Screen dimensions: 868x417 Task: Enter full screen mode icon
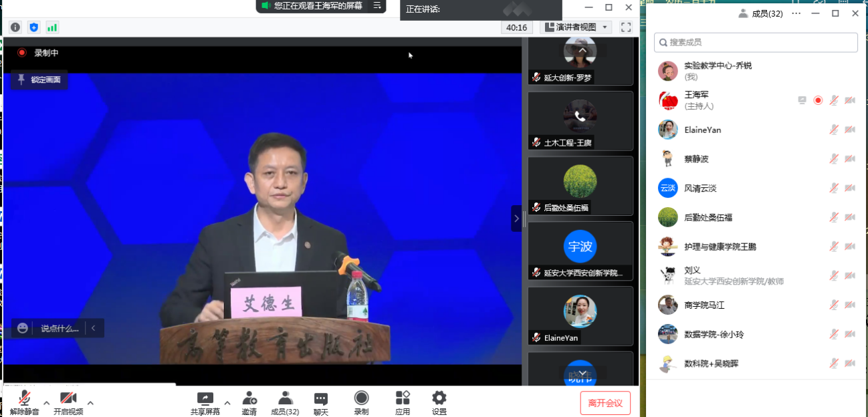626,27
